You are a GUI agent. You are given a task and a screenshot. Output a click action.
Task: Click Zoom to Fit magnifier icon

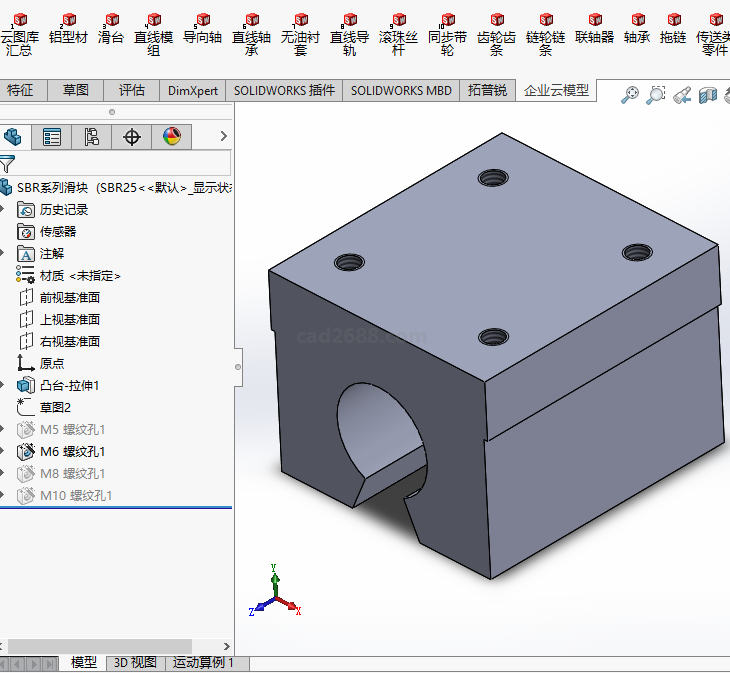tap(629, 95)
